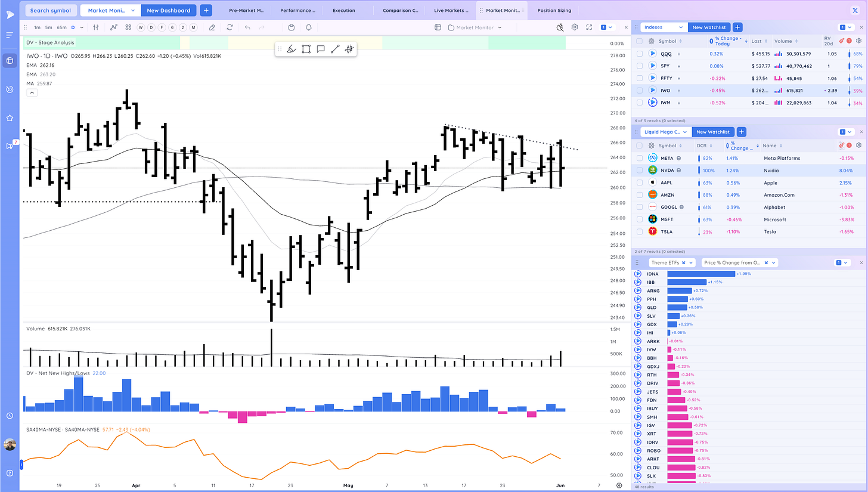Image resolution: width=868 pixels, height=492 pixels.
Task: Click the Search symbol input field
Action: coord(50,10)
